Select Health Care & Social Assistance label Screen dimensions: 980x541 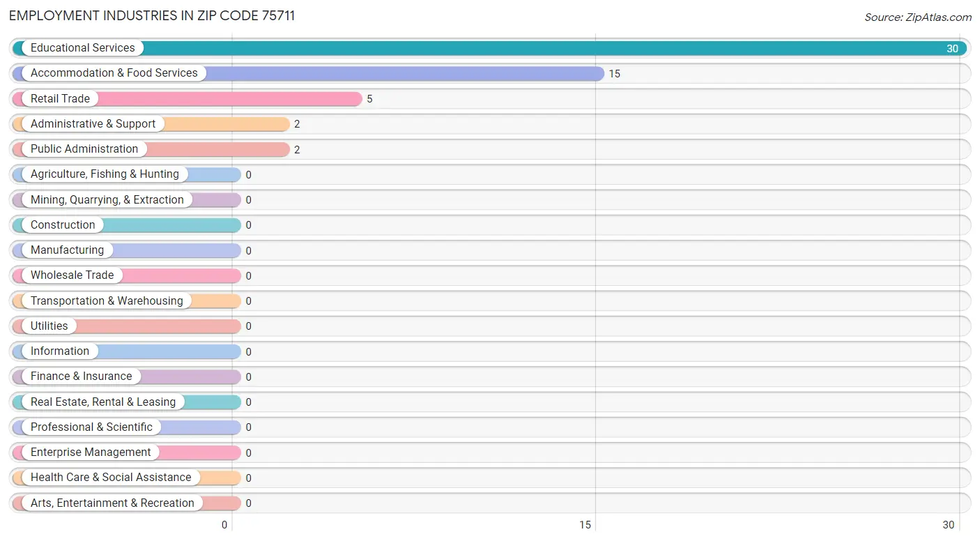tap(111, 478)
